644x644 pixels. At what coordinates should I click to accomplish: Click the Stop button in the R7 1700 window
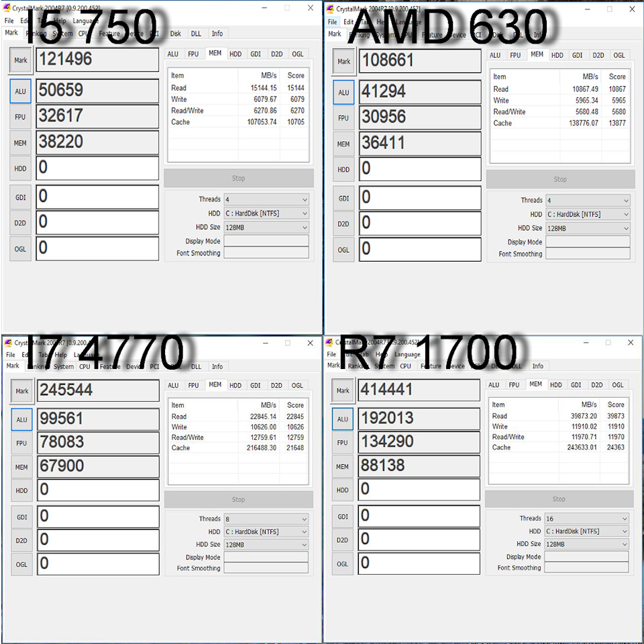(559, 499)
